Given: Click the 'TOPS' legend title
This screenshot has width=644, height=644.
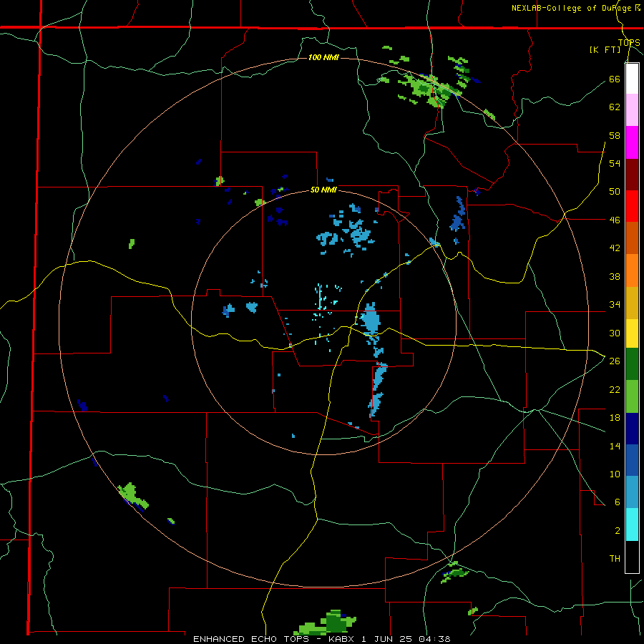Looking at the screenshot, I should click(x=629, y=42).
